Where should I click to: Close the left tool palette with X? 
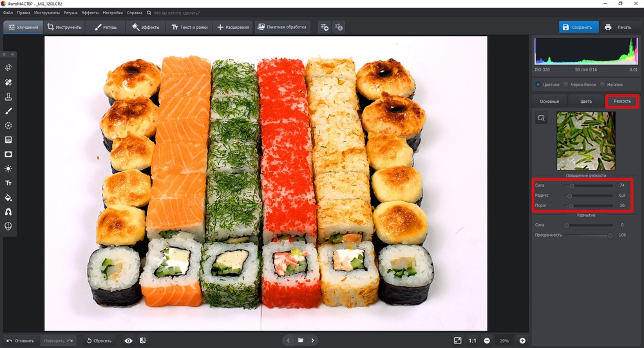(4, 54)
